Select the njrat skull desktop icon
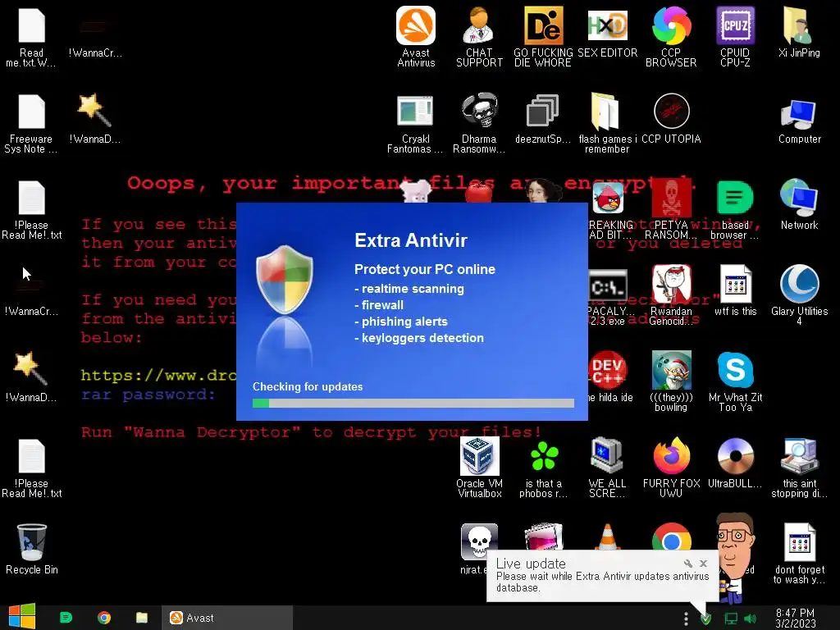Viewport: 840px width, 630px height. 479,540
